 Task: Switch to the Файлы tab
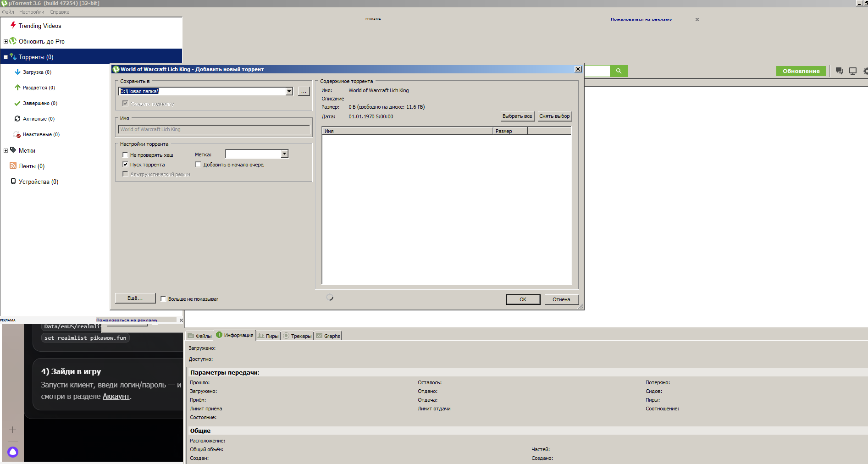(x=199, y=336)
